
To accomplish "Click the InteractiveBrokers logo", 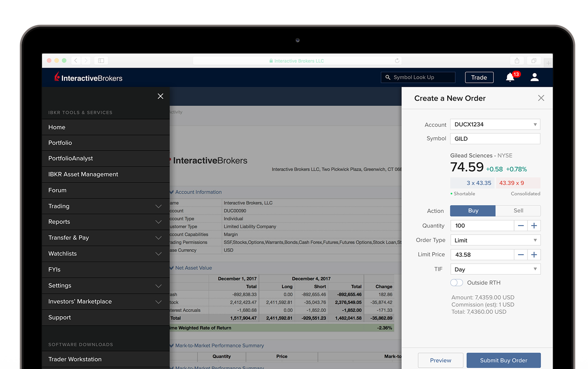I will [88, 77].
